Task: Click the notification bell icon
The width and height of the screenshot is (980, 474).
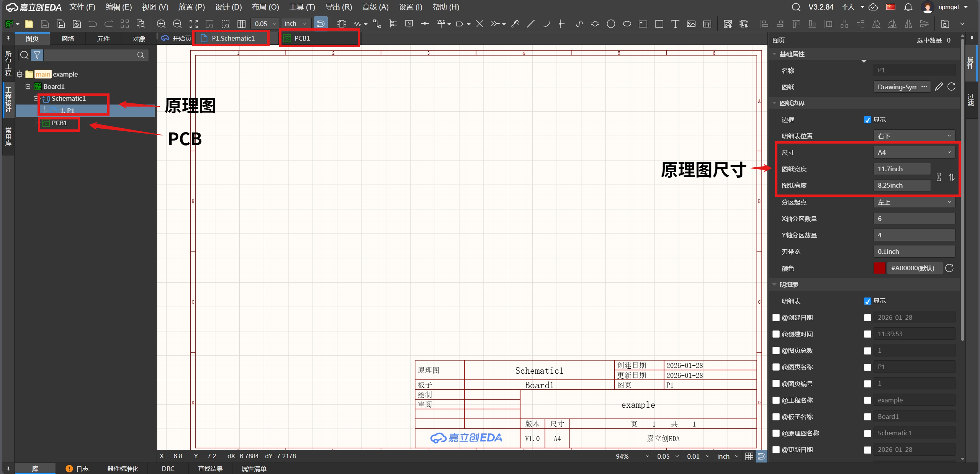Action: point(908,7)
